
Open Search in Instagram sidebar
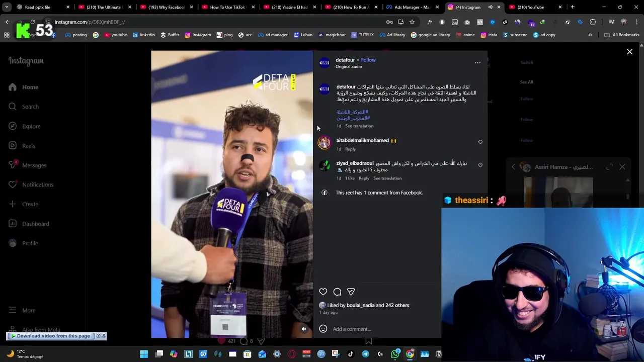(23, 107)
